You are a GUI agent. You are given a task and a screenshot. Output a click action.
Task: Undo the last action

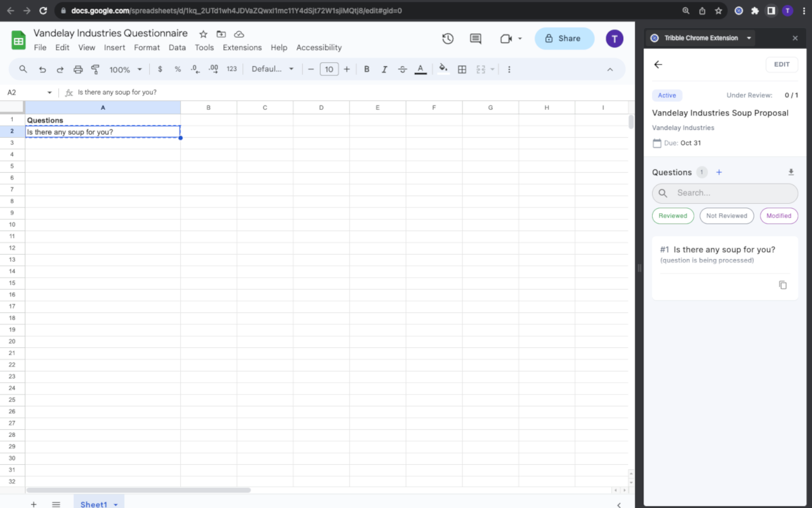(x=43, y=69)
